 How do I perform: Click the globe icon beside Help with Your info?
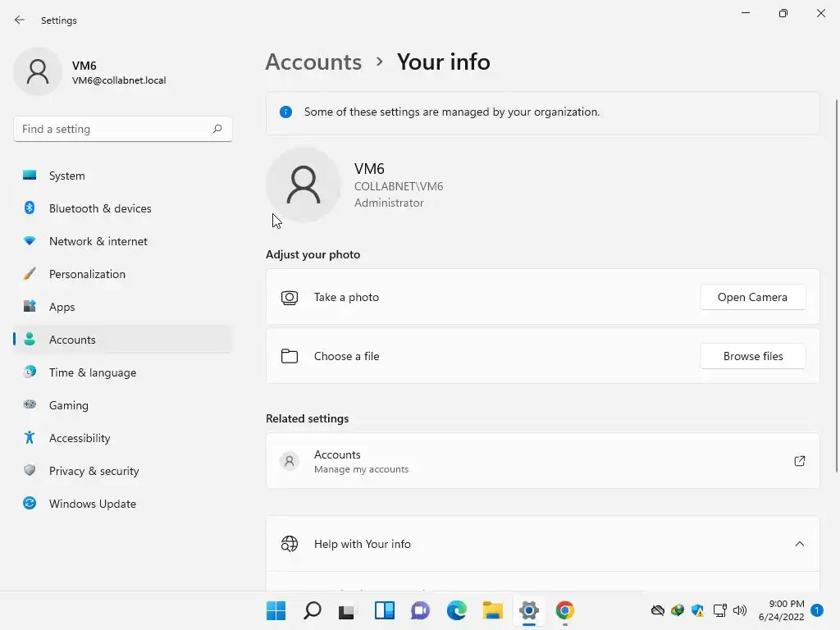click(x=290, y=544)
